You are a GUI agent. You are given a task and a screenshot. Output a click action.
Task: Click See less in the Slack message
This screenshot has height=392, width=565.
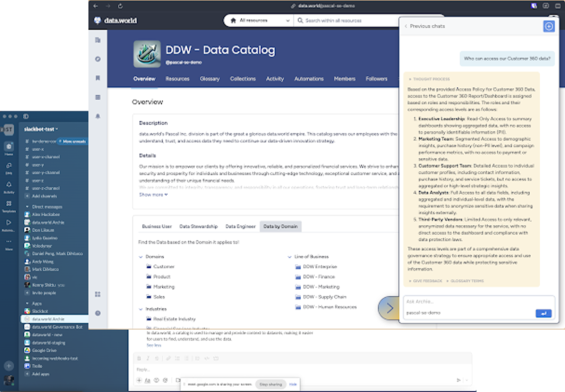click(x=154, y=345)
